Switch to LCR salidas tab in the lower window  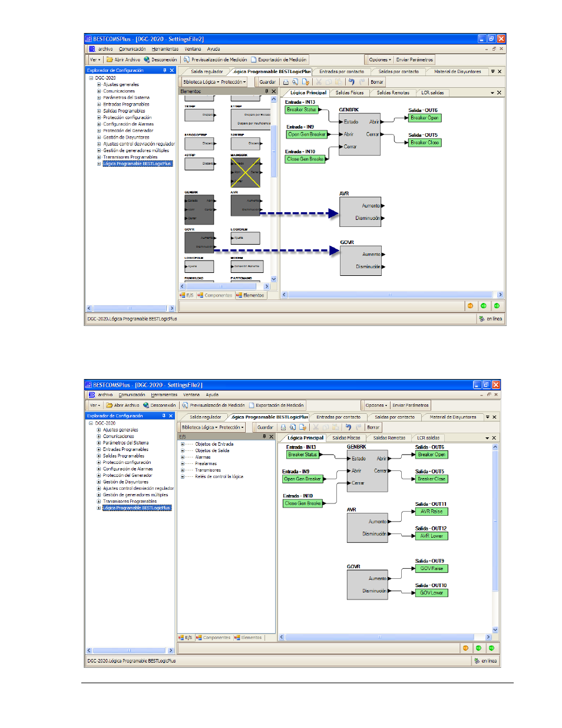pyautogui.click(x=428, y=438)
